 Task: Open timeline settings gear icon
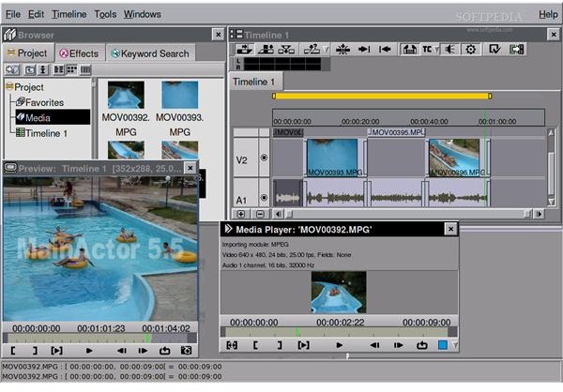pyautogui.click(x=470, y=49)
